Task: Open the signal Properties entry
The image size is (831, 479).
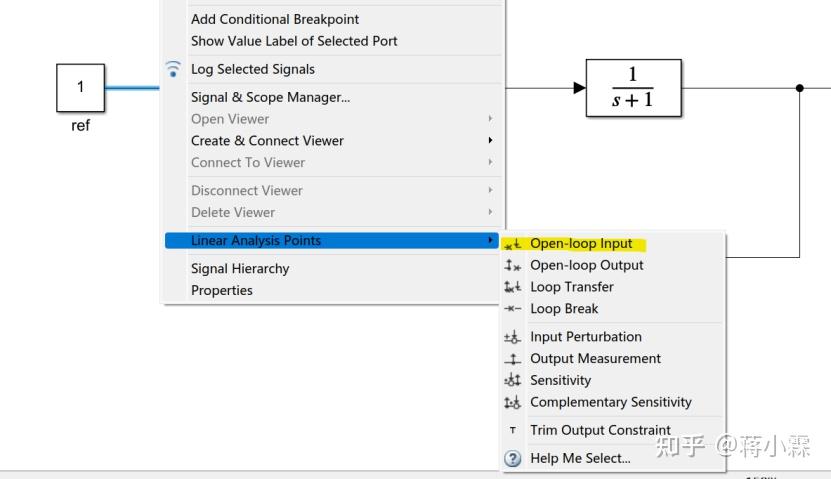Action: tap(222, 291)
